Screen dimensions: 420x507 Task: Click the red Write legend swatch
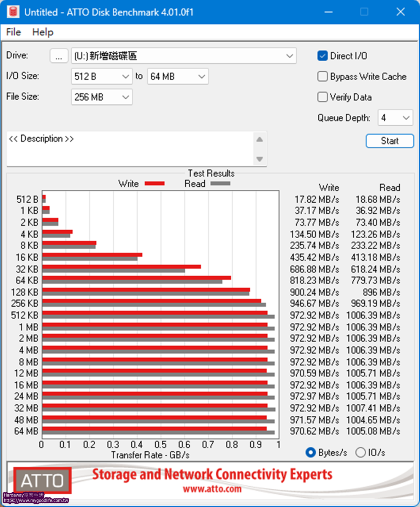[x=154, y=183]
